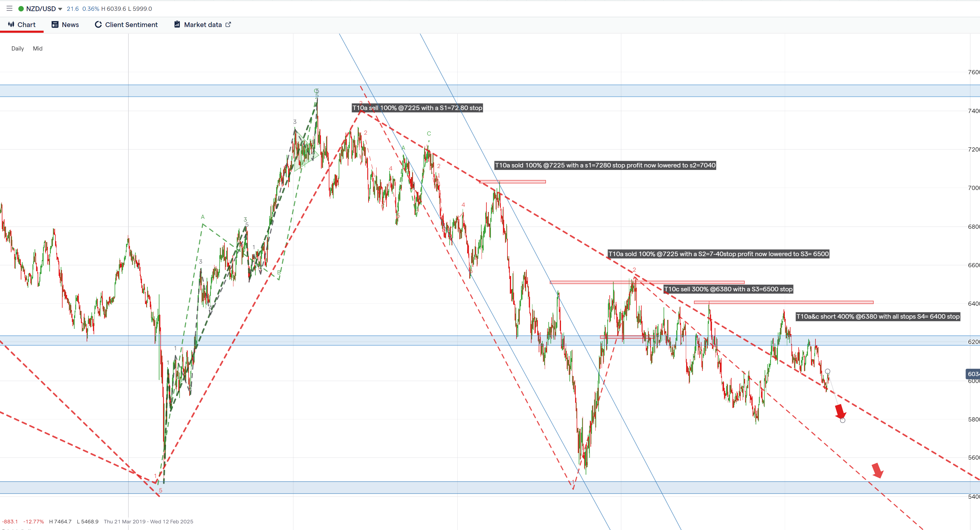This screenshot has height=530, width=980.
Task: Click the clipboard chart icon beside Market data
Action: click(x=177, y=24)
